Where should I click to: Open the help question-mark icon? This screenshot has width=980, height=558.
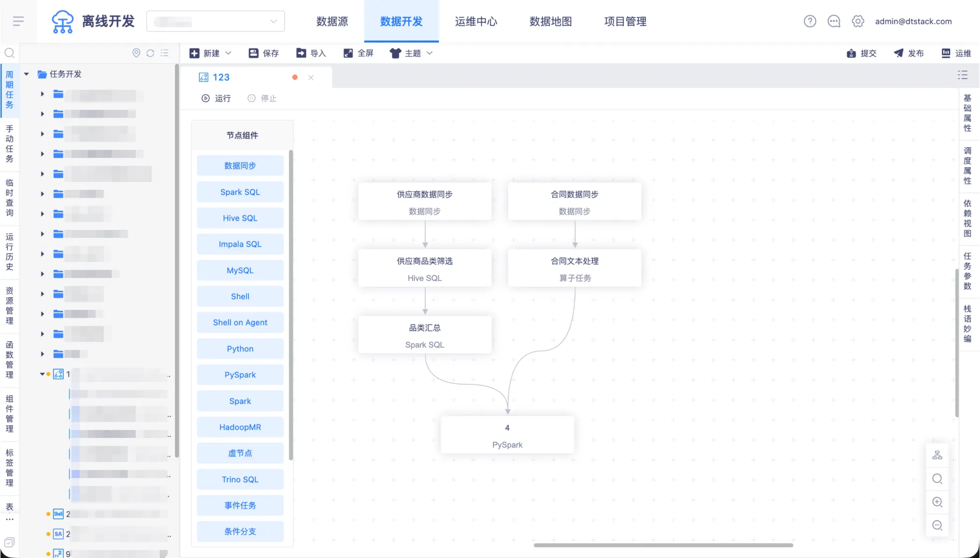[x=810, y=21]
